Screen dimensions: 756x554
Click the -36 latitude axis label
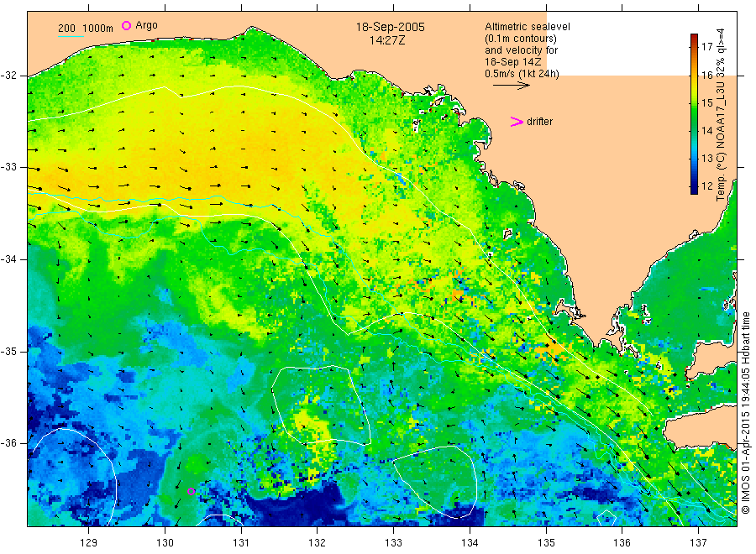click(8, 442)
